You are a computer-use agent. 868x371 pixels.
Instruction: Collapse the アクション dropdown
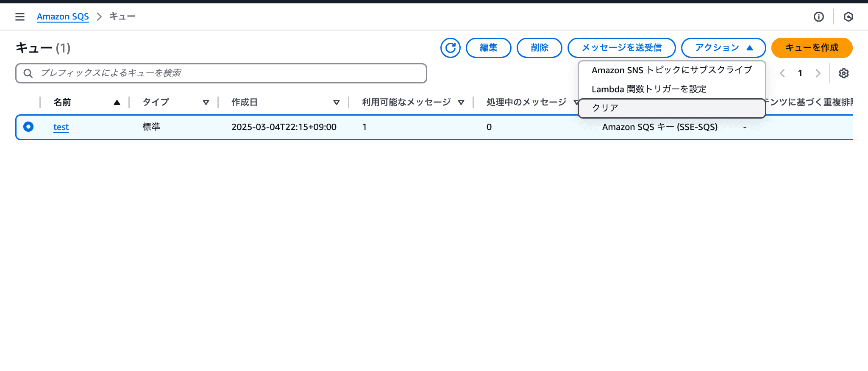[x=723, y=48]
